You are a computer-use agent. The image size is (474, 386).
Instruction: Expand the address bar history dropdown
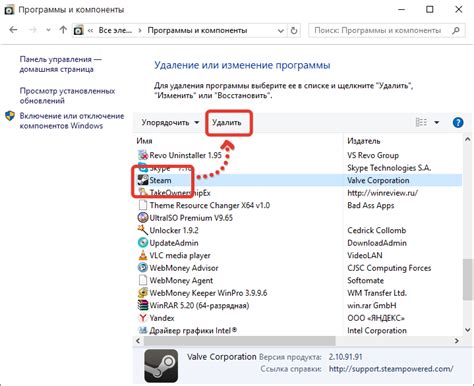tap(281, 31)
